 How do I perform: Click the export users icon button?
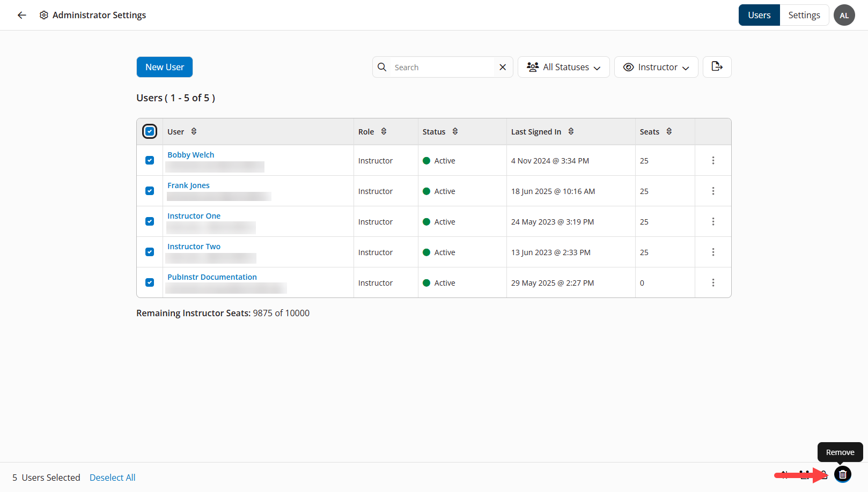pos(717,67)
